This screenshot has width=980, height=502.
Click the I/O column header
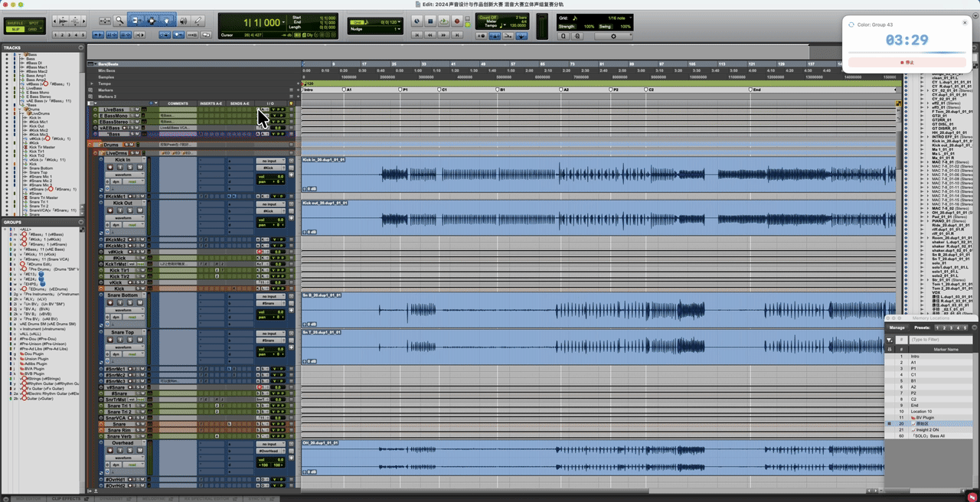pos(270,103)
